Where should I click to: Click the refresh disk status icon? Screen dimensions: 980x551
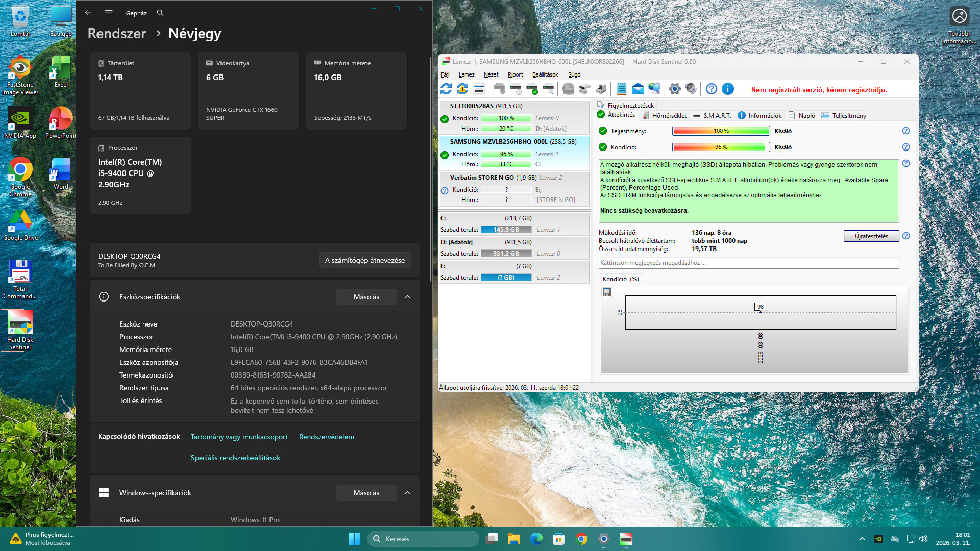(446, 89)
